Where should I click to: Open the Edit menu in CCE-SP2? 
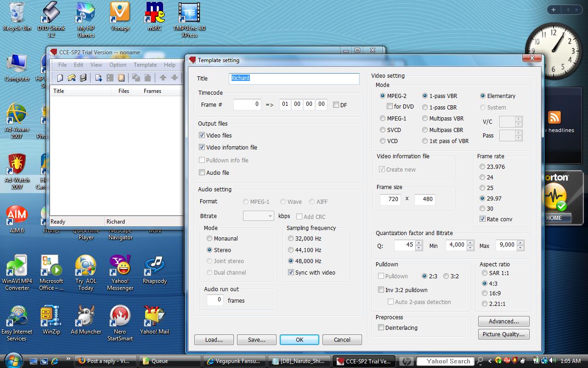(x=79, y=65)
